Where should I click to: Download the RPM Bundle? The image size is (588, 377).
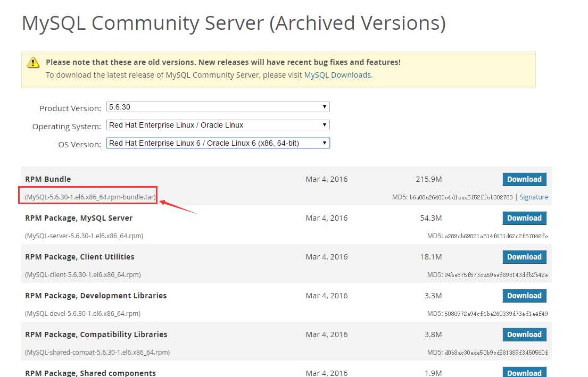pyautogui.click(x=524, y=179)
